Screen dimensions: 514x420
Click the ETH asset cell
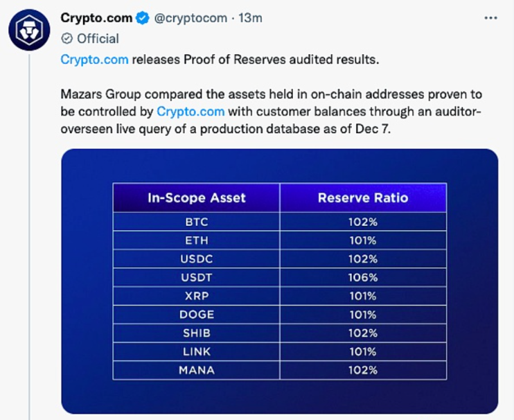[197, 240]
